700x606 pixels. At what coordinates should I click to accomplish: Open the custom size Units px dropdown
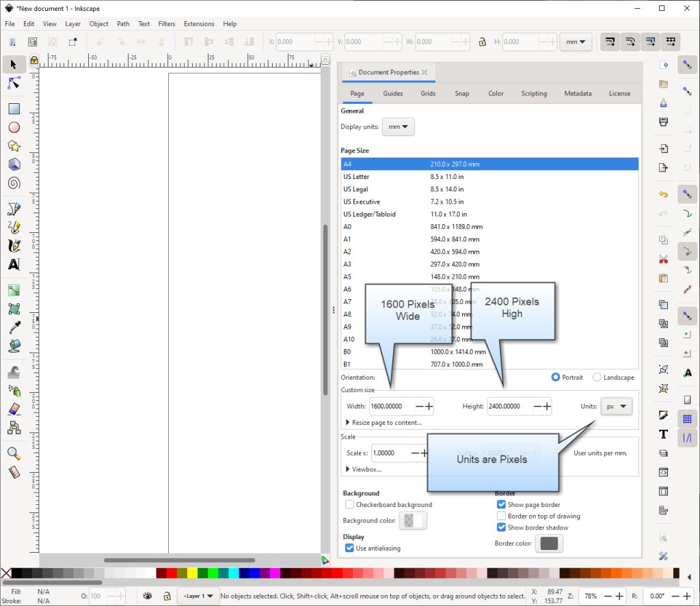pyautogui.click(x=616, y=407)
